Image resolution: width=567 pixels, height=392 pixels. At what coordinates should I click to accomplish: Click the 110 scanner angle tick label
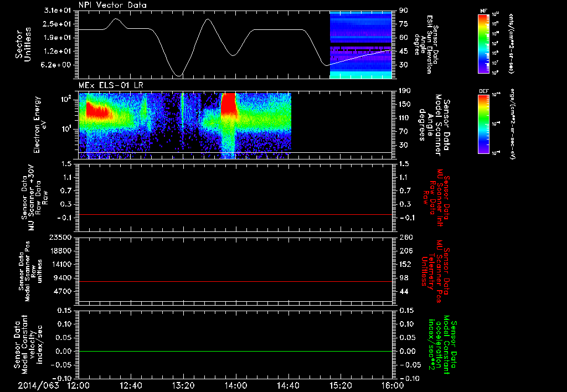pos(405,118)
